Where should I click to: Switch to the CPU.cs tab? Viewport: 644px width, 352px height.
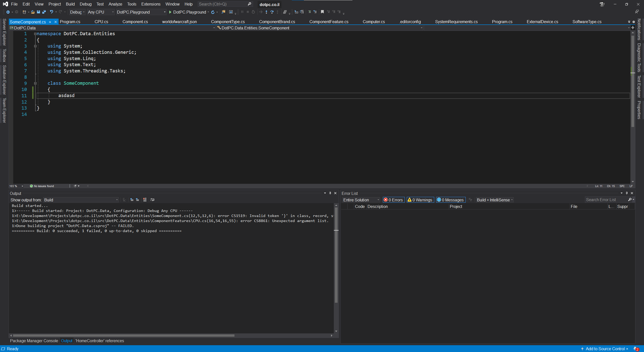101,22
